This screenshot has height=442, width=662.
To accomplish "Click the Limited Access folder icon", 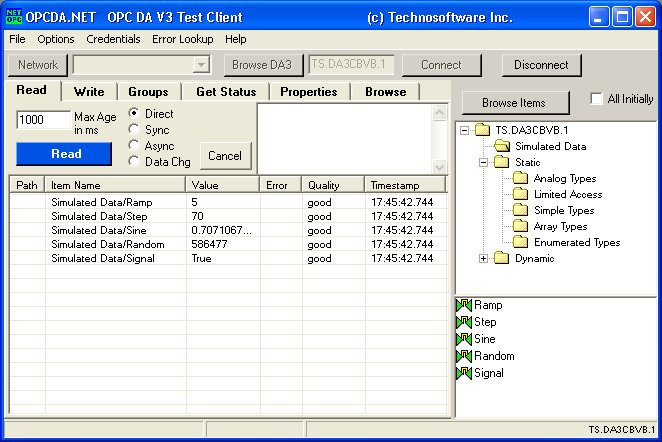I will (x=521, y=194).
